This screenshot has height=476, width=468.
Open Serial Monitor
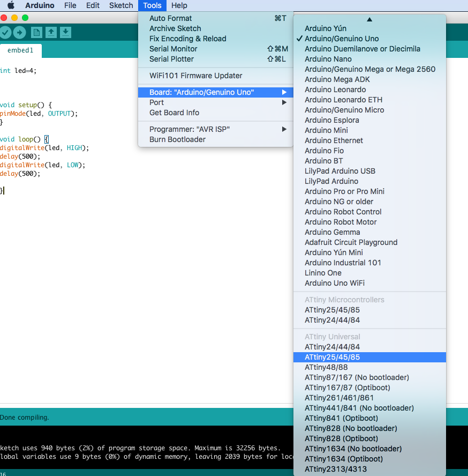[216, 49]
